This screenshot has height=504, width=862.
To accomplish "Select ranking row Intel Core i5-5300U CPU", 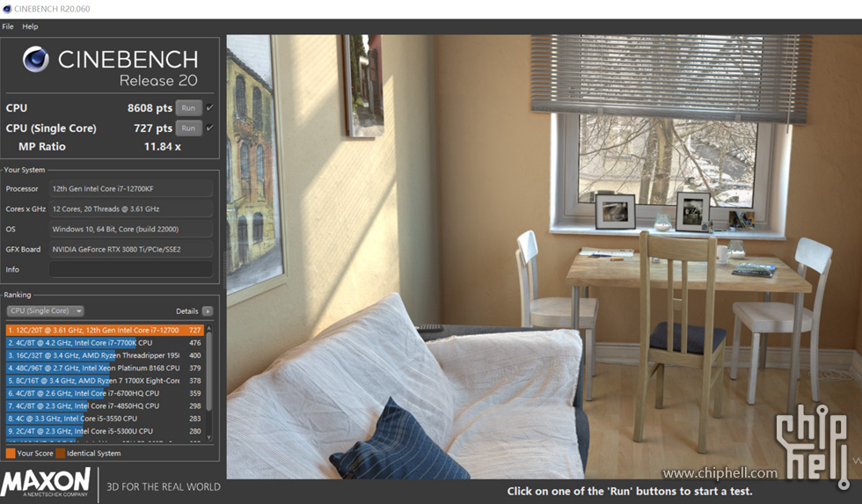I will click(x=105, y=431).
